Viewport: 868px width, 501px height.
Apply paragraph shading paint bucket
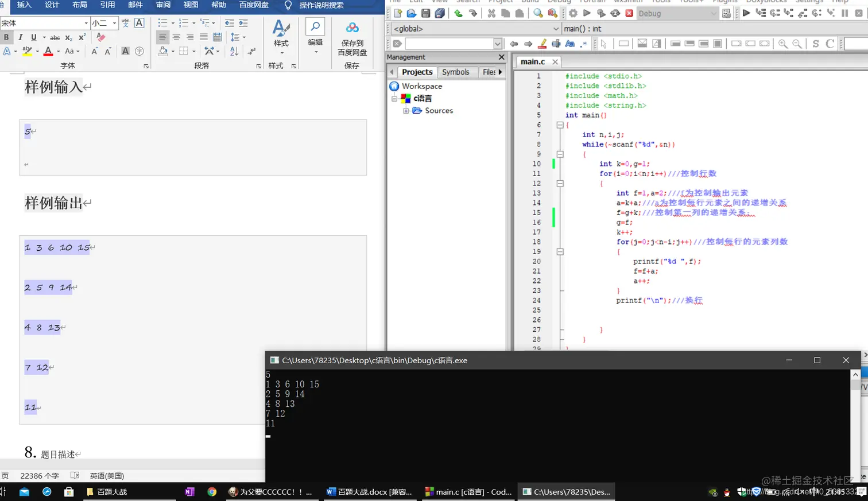tap(163, 52)
